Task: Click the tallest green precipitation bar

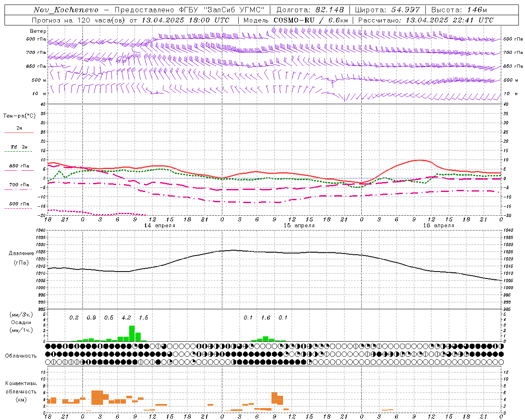Action: (x=132, y=333)
